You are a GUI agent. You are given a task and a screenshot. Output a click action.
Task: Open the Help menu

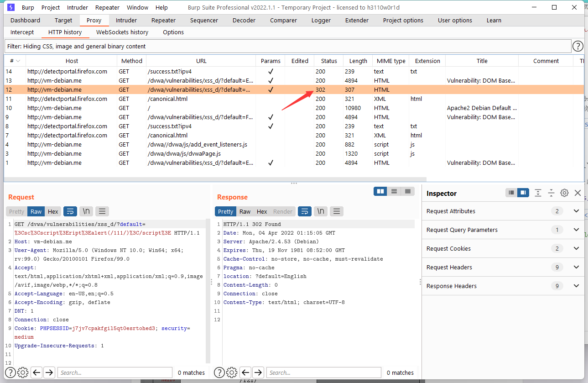pos(161,7)
